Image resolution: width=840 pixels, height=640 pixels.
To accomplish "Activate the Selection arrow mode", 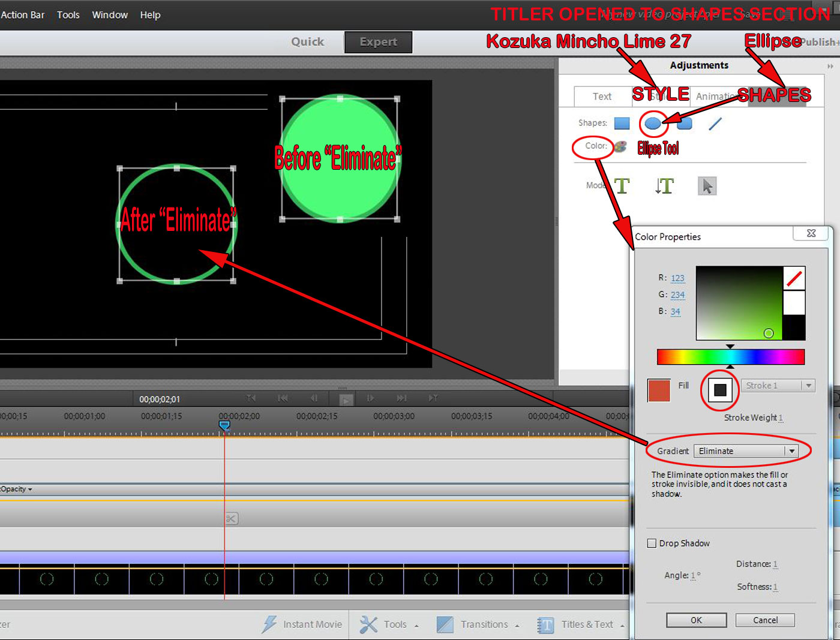I will [707, 185].
